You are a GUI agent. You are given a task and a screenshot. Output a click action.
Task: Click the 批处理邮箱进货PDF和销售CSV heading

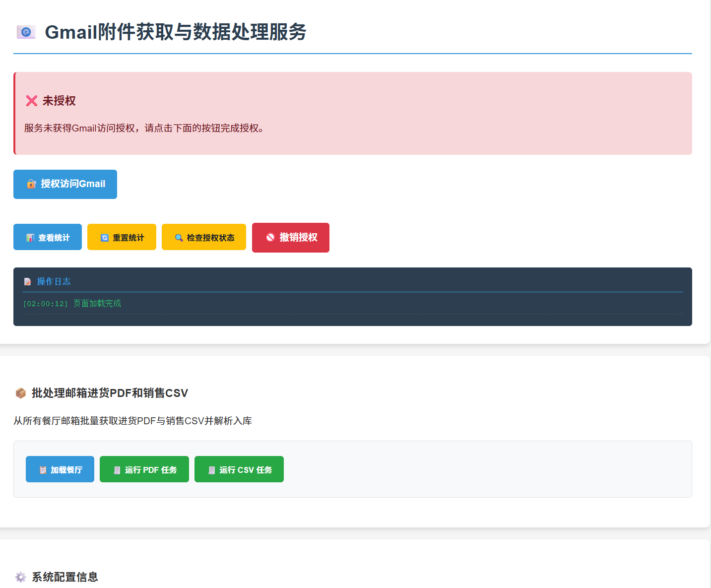(110, 393)
